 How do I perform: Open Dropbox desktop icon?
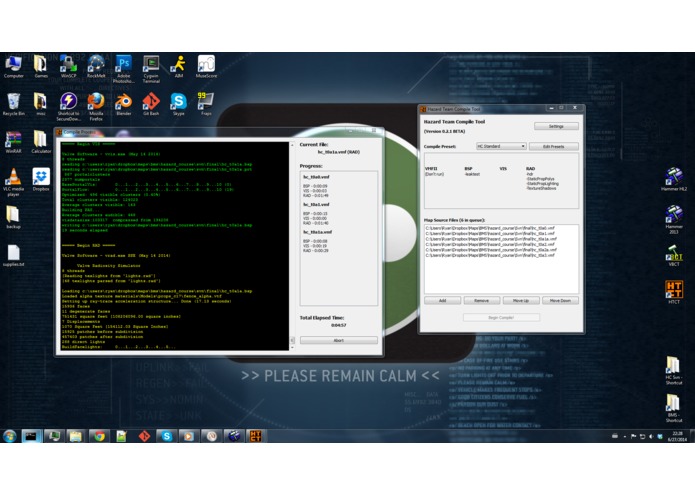point(41,179)
